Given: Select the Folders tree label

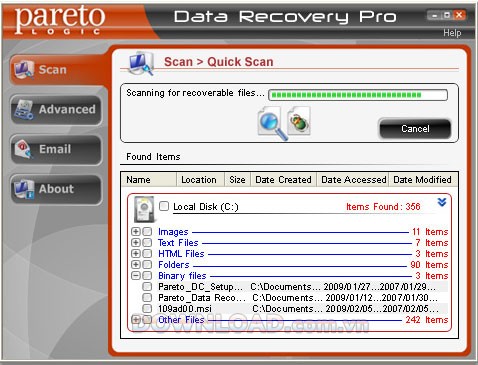Looking at the screenshot, I should (173, 265).
